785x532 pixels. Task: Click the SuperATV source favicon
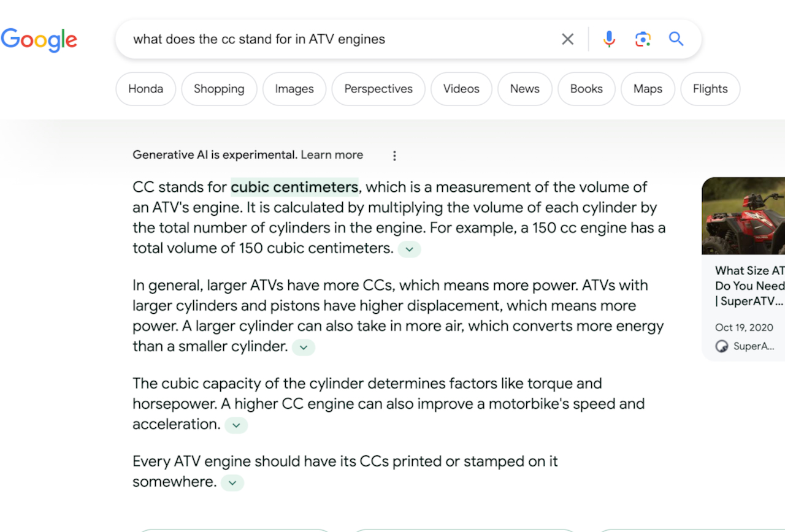coord(722,346)
